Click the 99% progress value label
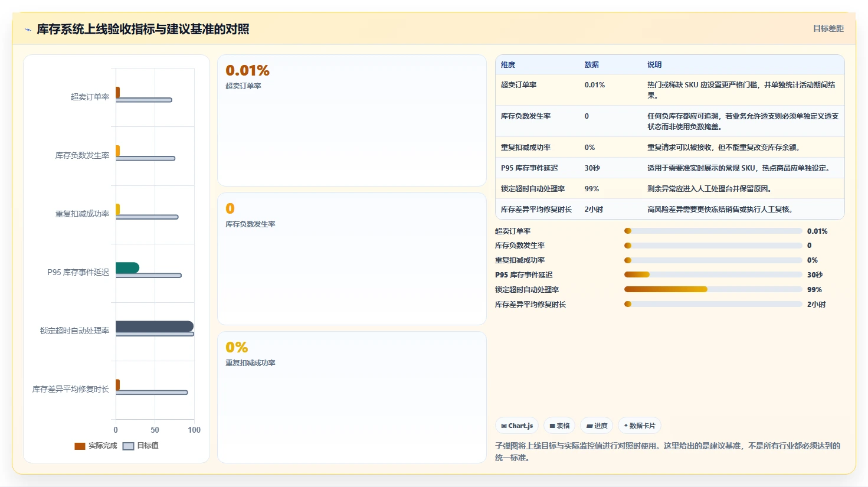The height and width of the screenshot is (487, 868). pyautogui.click(x=814, y=290)
